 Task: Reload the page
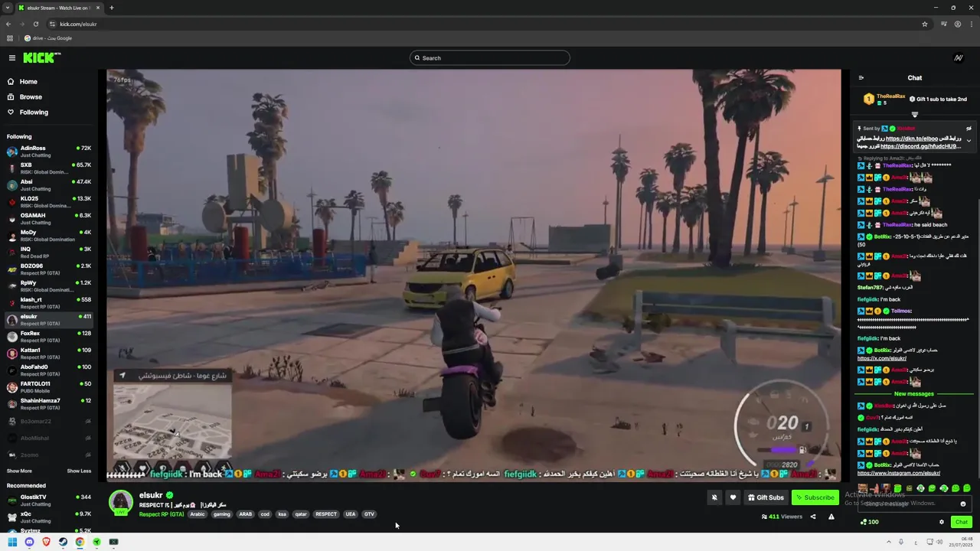pyautogui.click(x=34, y=24)
